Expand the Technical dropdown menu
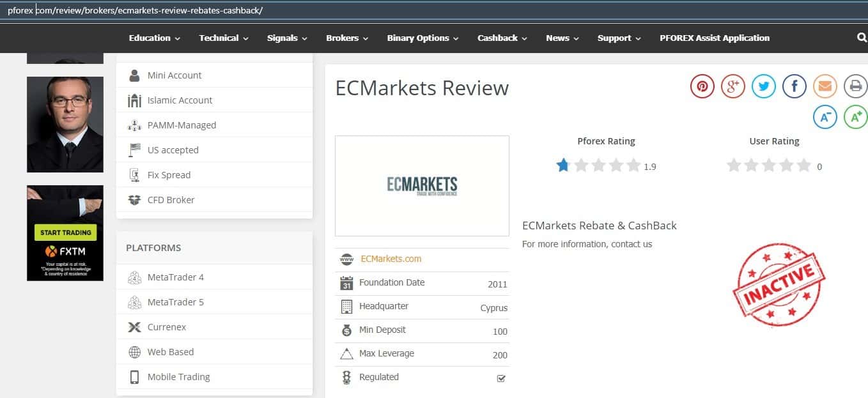Image resolution: width=868 pixels, height=398 pixels. tap(223, 38)
